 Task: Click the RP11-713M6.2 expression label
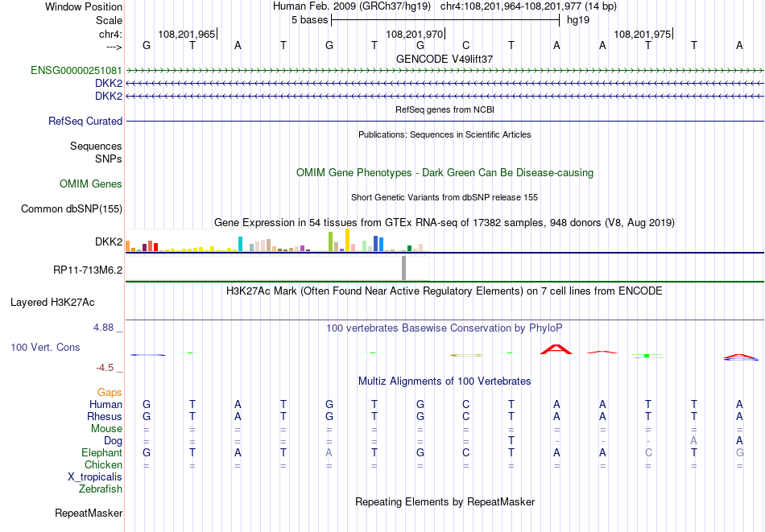point(88,270)
